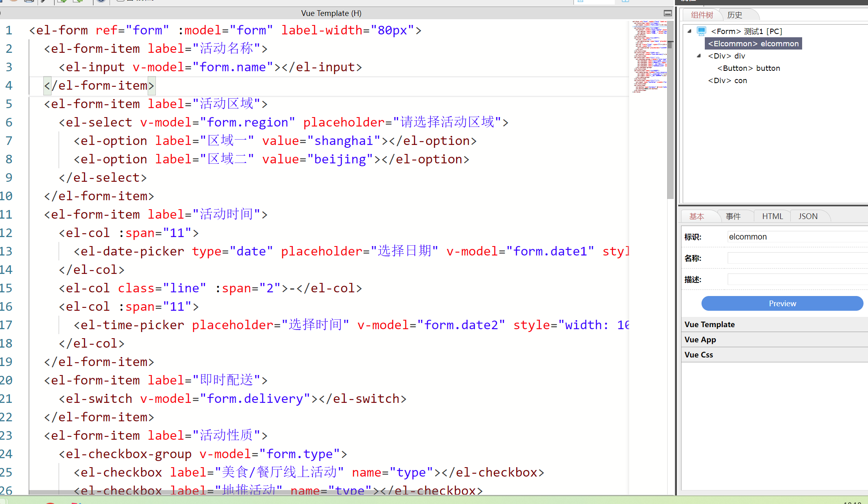Image resolution: width=868 pixels, height=504 pixels.
Task: Switch to the 历史 tab
Action: (x=735, y=15)
